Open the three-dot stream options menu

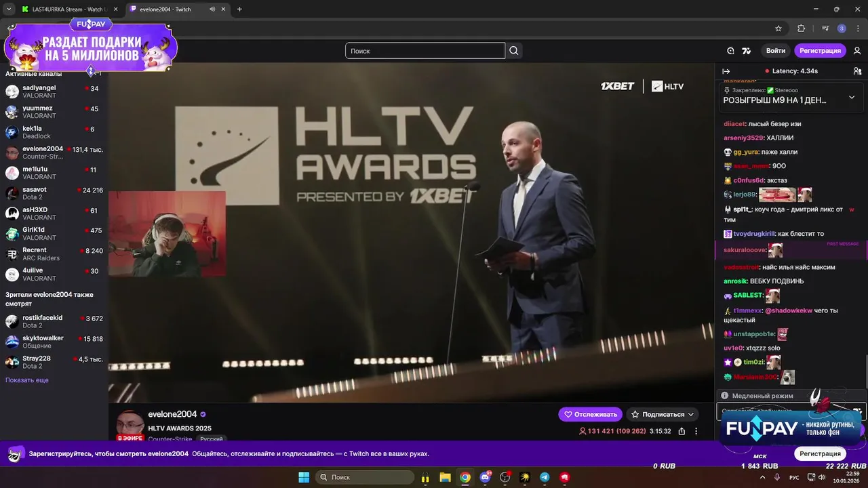(x=696, y=431)
